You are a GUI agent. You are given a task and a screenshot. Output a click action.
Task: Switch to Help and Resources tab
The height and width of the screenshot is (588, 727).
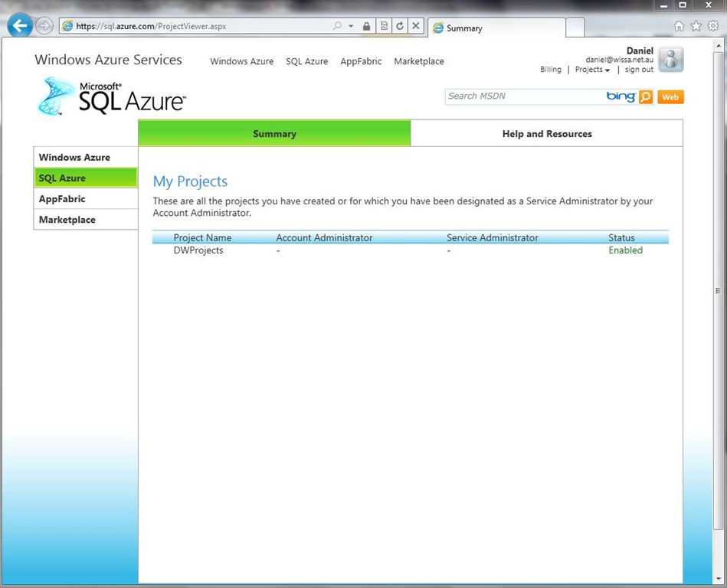pos(547,133)
